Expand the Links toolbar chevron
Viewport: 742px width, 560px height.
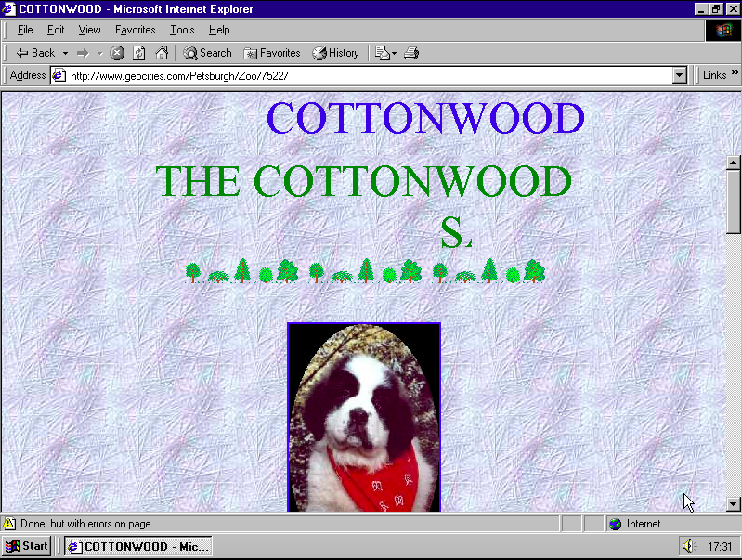735,72
